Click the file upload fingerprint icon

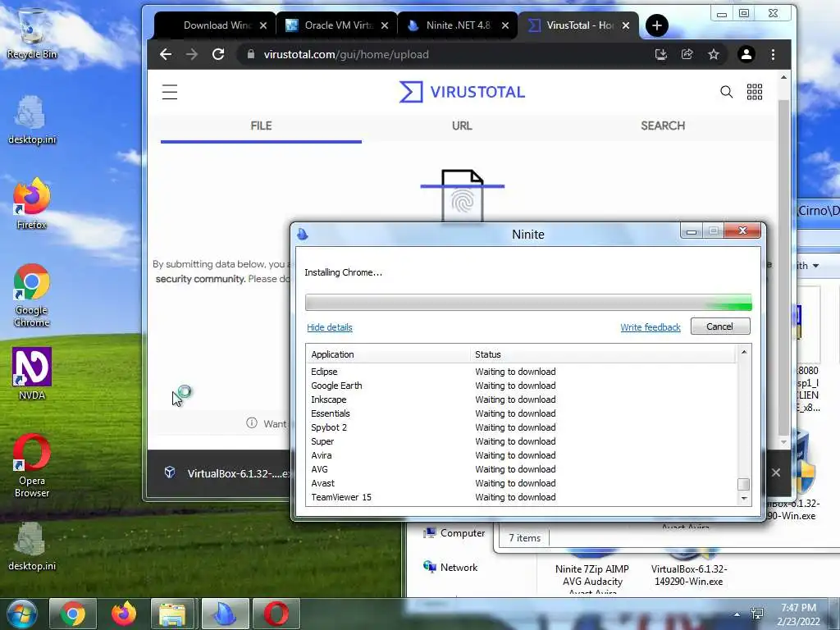[463, 195]
